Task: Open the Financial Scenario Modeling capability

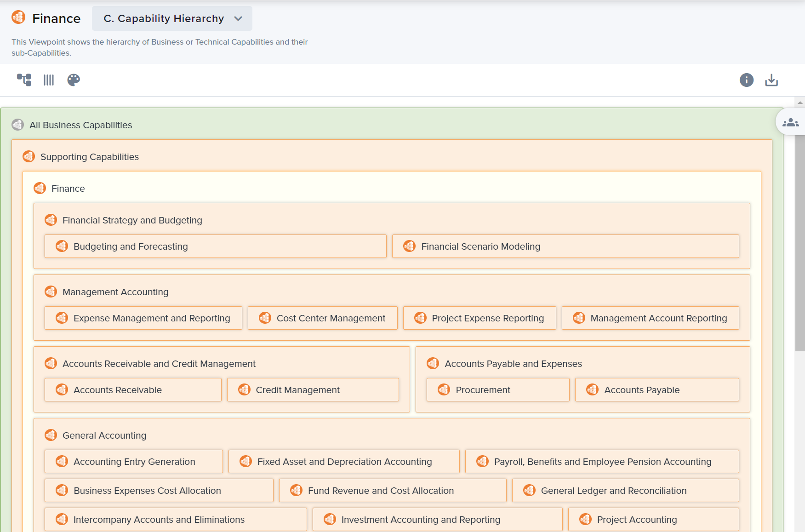Action: point(565,246)
